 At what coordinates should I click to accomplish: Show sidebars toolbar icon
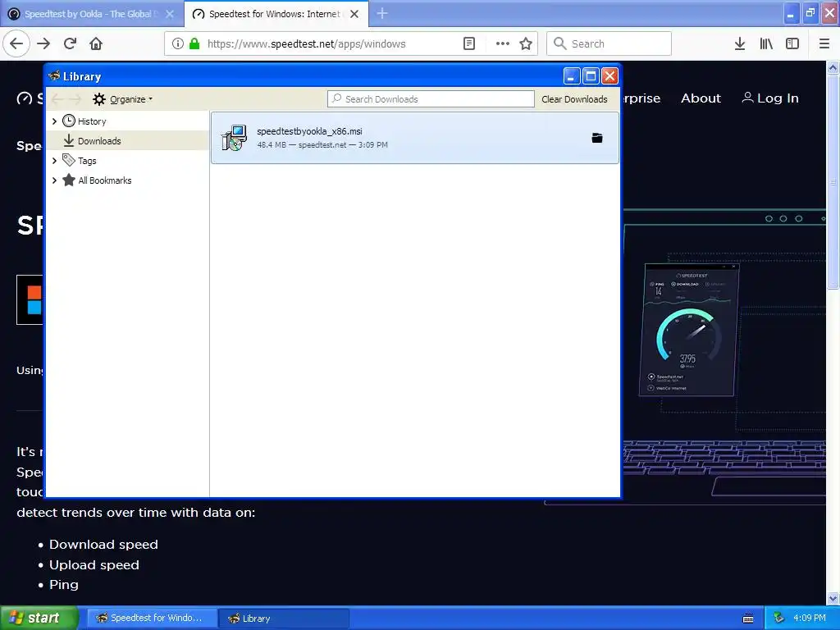pos(792,43)
